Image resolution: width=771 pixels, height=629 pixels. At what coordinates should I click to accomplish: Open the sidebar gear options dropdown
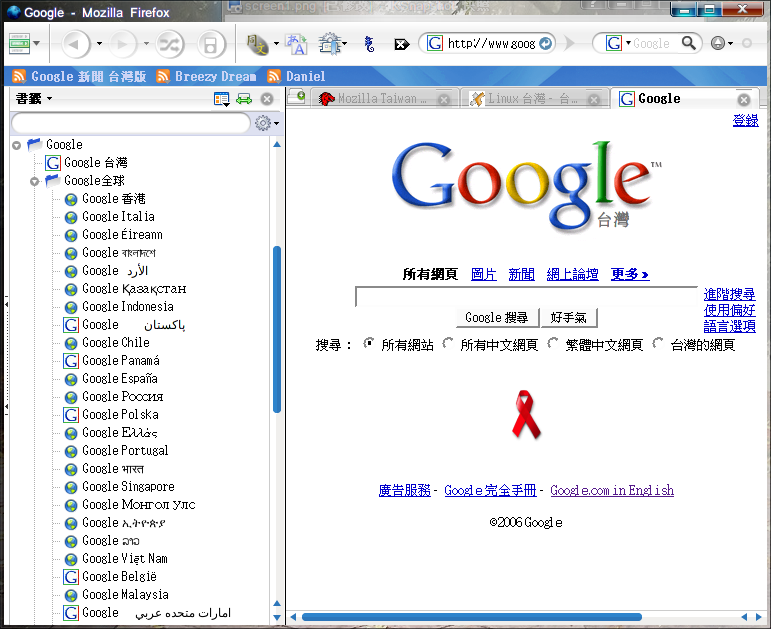point(266,123)
